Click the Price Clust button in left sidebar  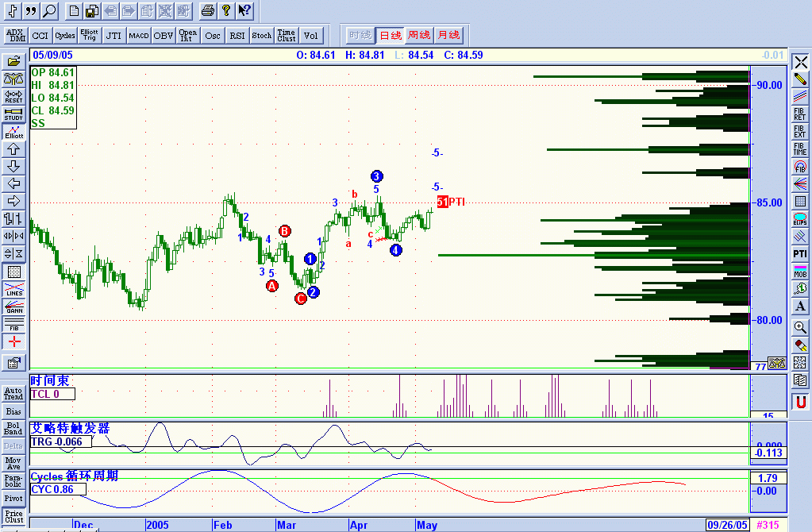pos(13,516)
